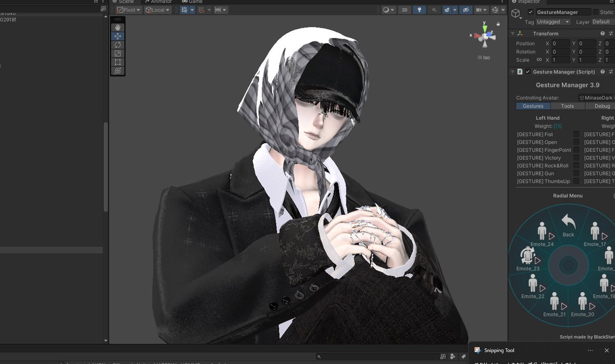
Task: Toggle grid snapping icon in scene toolbar
Action: [x=184, y=10]
